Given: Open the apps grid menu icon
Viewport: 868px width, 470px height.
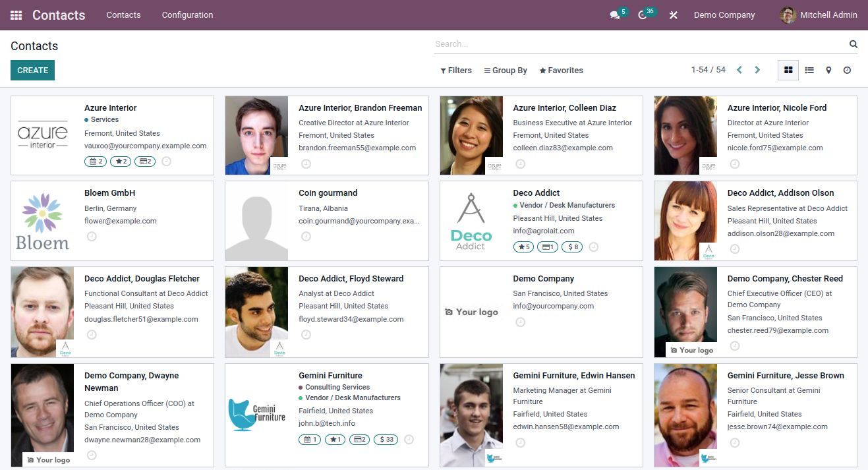Looking at the screenshot, I should (x=16, y=15).
